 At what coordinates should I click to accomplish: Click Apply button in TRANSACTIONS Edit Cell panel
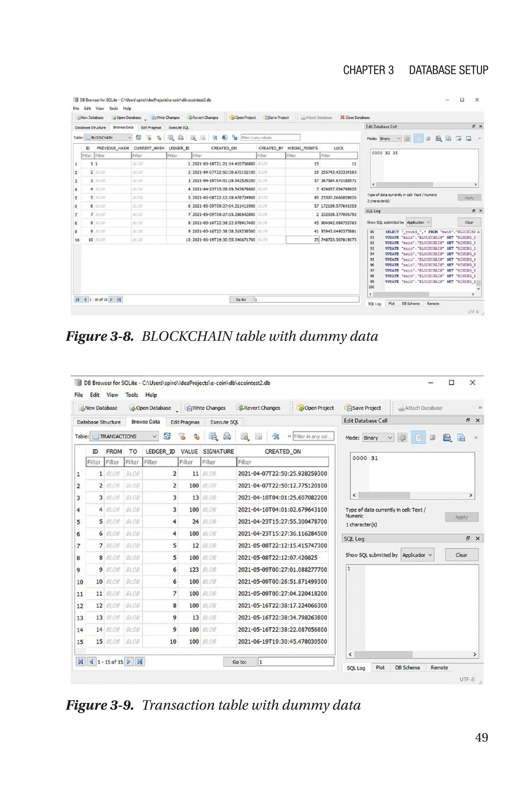click(x=461, y=517)
